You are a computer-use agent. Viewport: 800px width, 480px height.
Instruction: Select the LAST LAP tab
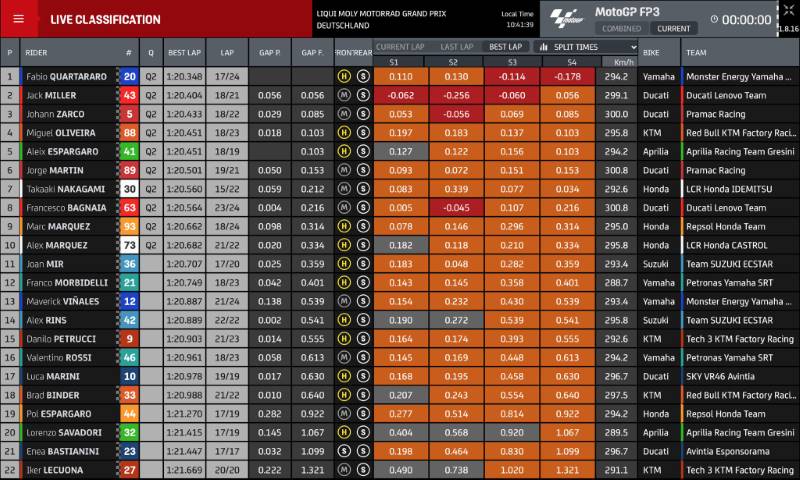[457, 47]
